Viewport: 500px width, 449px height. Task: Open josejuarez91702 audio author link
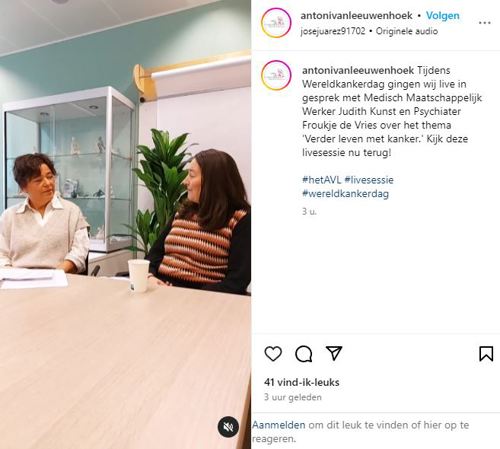(333, 31)
